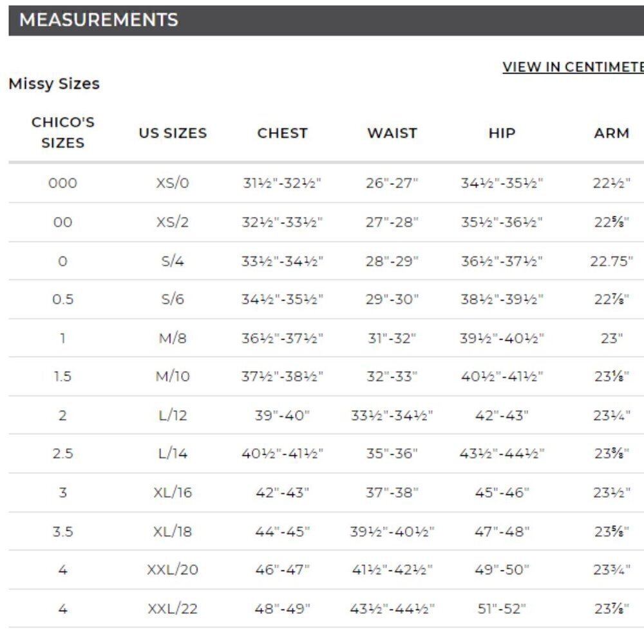Select the 51"-52" hip measurement
This screenshot has width=644, height=644.
tap(502, 609)
